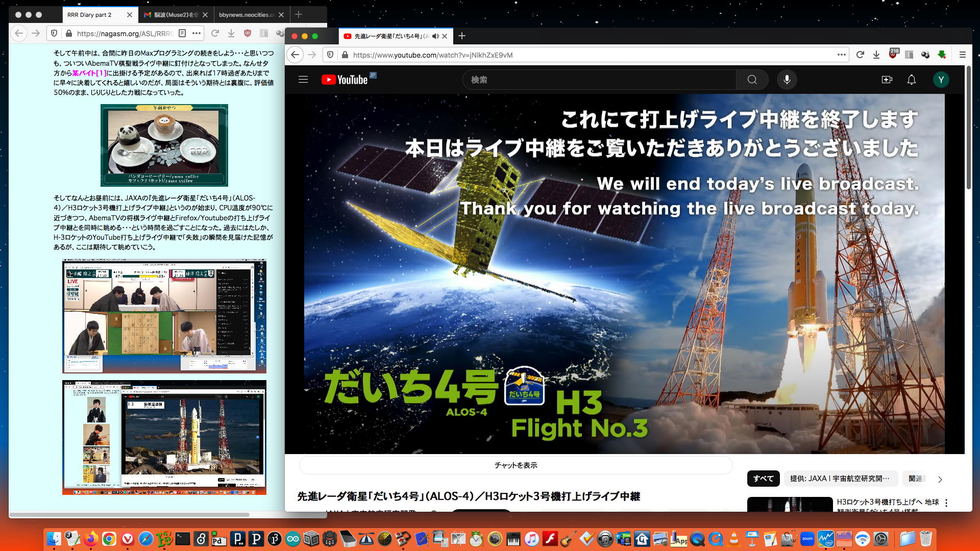Click the YouTube search magnifier button
Viewport: 980px width, 551px height.
tap(752, 80)
